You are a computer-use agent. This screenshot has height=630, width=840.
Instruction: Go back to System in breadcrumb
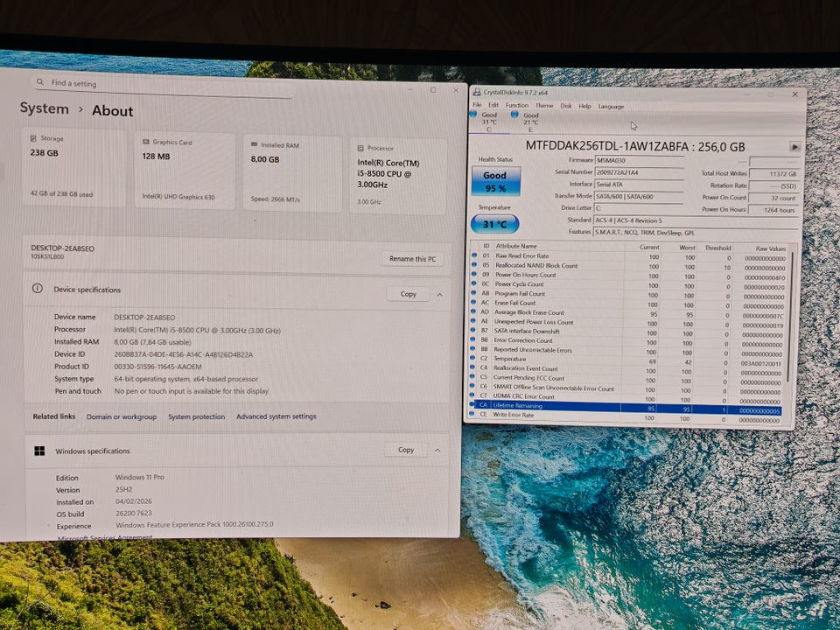[45, 108]
